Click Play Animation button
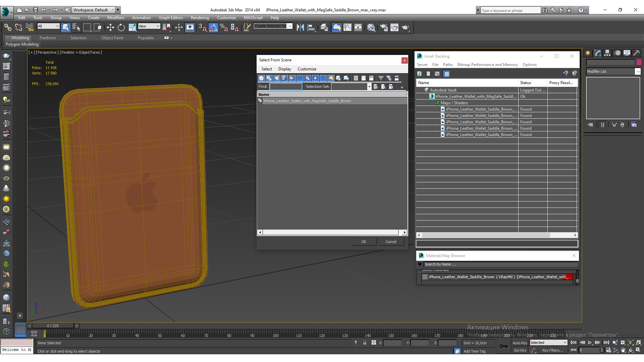 click(x=590, y=343)
